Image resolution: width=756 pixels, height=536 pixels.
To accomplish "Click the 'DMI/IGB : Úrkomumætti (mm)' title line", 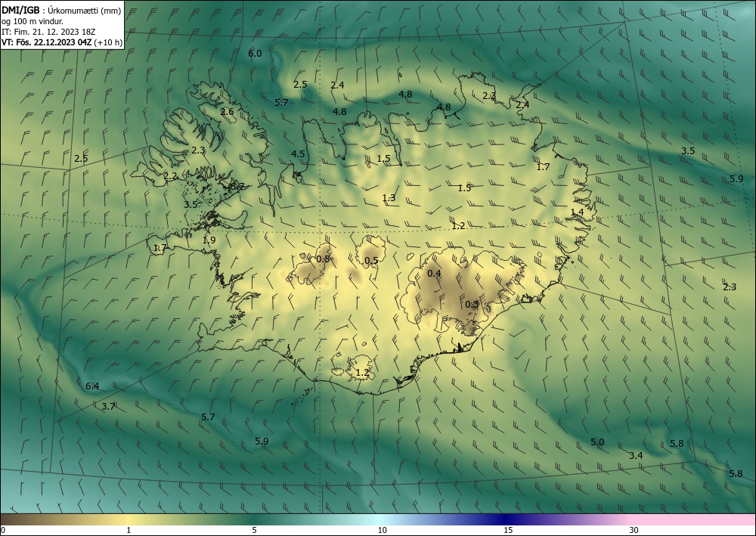I will point(61,11).
